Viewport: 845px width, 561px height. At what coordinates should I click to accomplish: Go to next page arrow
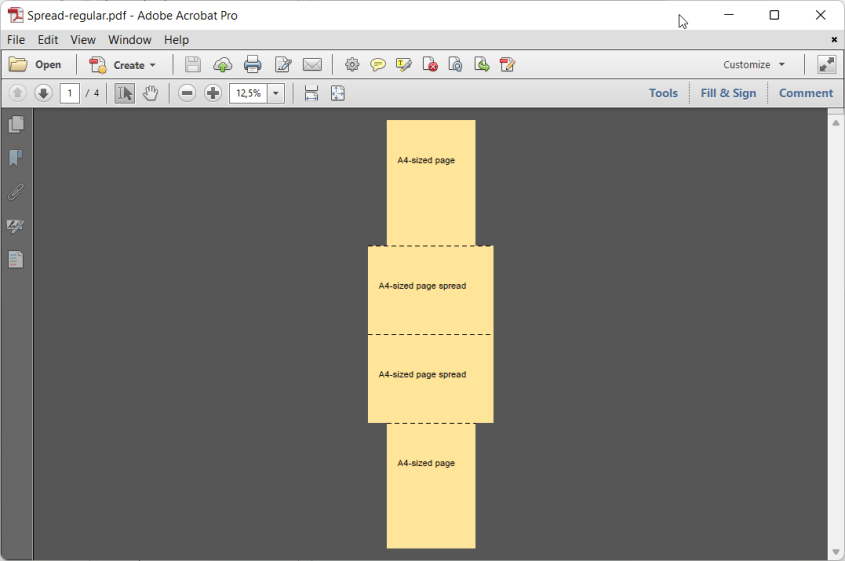point(43,93)
